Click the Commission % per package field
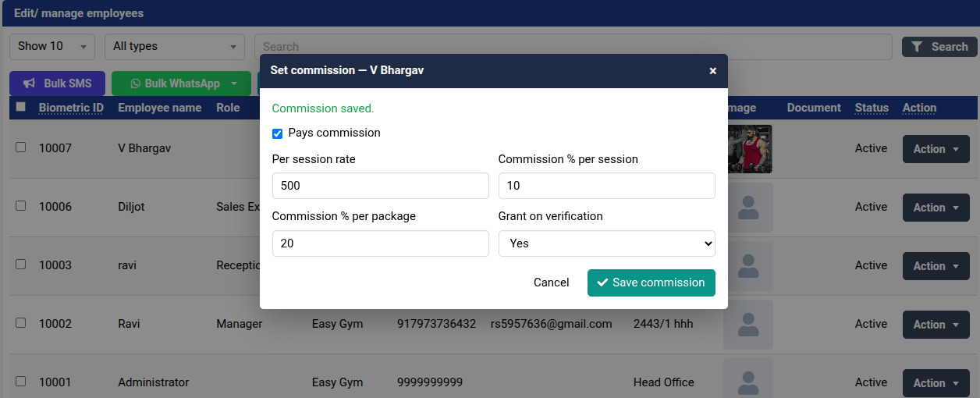The width and height of the screenshot is (980, 398). (x=381, y=243)
